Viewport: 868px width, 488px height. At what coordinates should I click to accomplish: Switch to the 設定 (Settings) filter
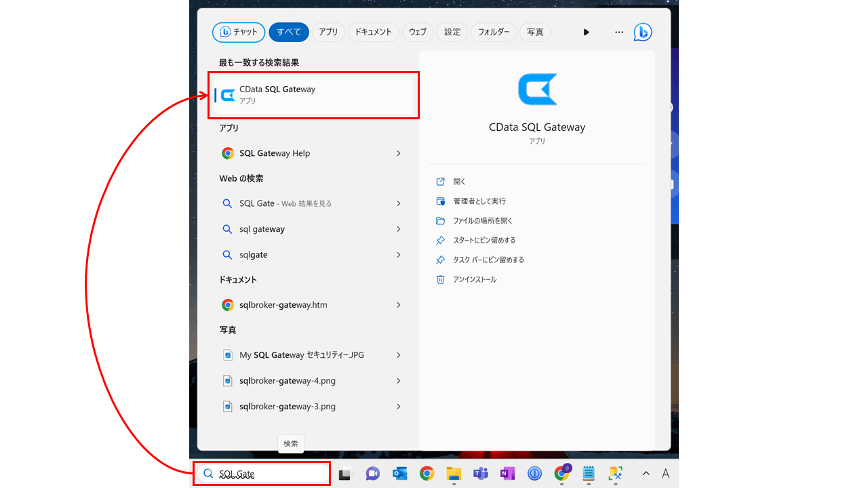pos(452,32)
